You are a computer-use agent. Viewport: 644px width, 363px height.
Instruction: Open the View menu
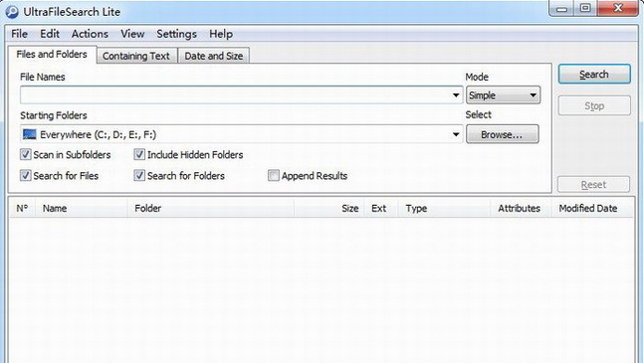pos(132,34)
